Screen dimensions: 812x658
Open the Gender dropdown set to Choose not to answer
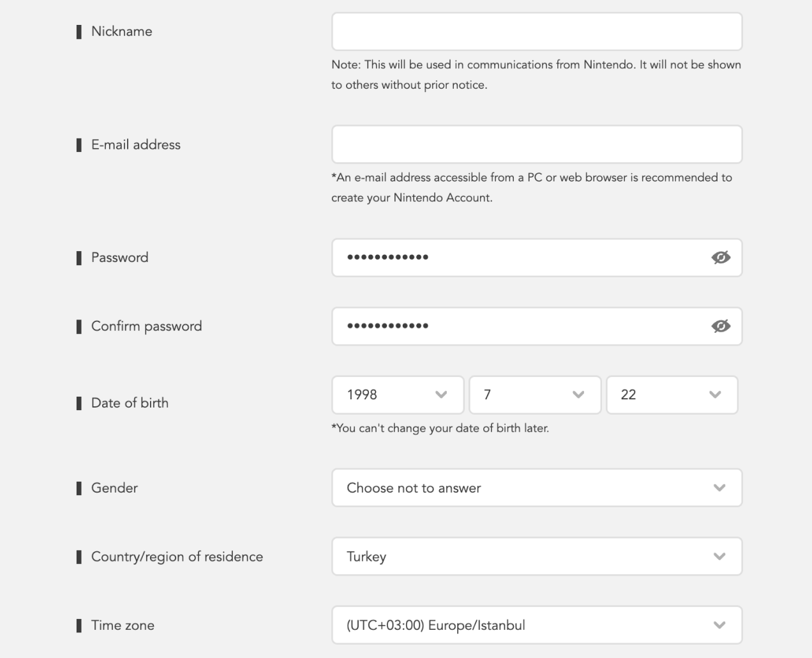tap(536, 488)
